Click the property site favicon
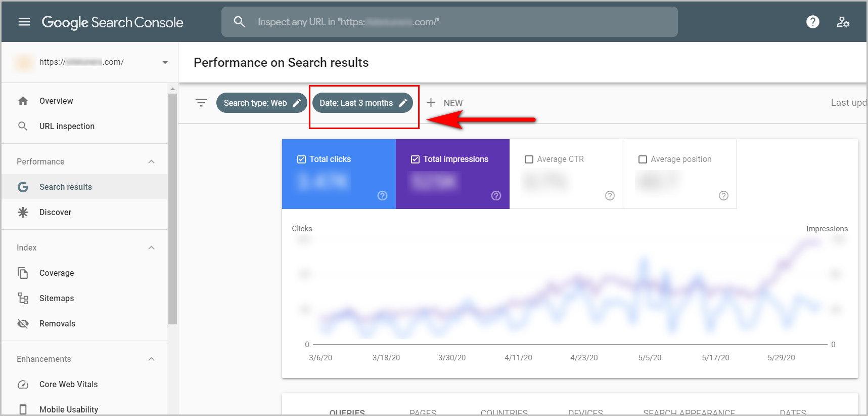The height and width of the screenshot is (416, 868). [23, 62]
